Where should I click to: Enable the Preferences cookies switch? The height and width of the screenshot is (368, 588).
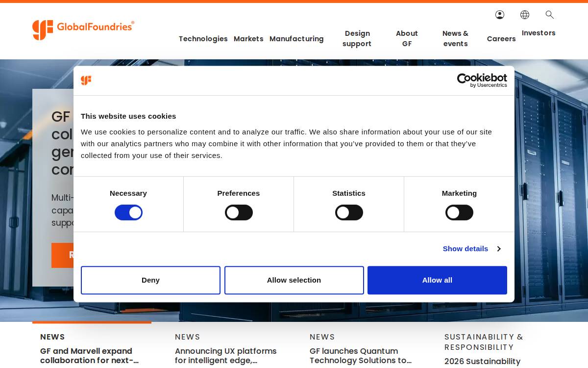(x=239, y=212)
